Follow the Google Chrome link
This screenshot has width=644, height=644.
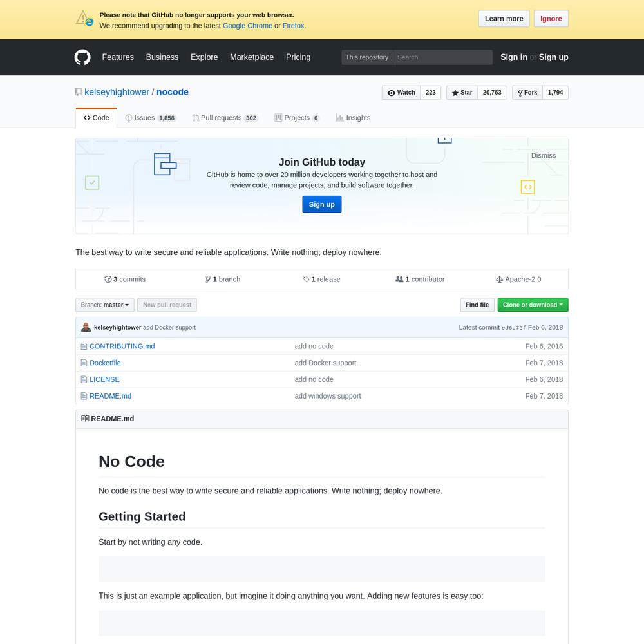tap(248, 26)
